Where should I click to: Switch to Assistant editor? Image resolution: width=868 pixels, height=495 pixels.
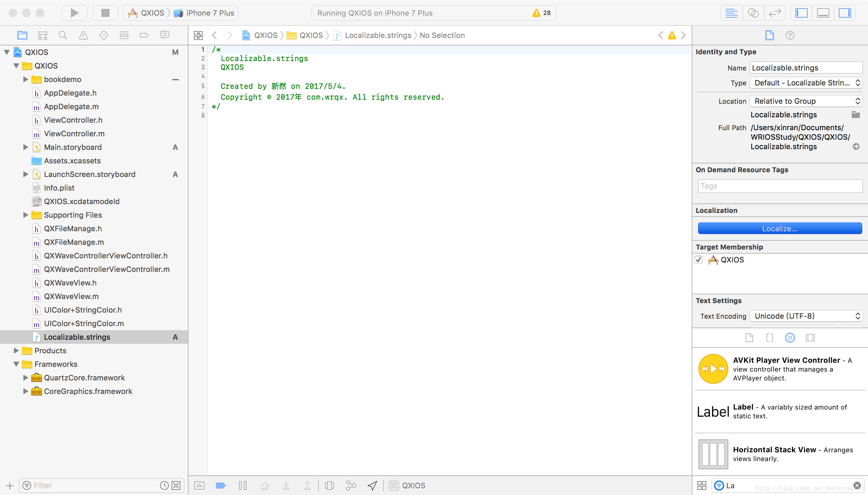(753, 13)
